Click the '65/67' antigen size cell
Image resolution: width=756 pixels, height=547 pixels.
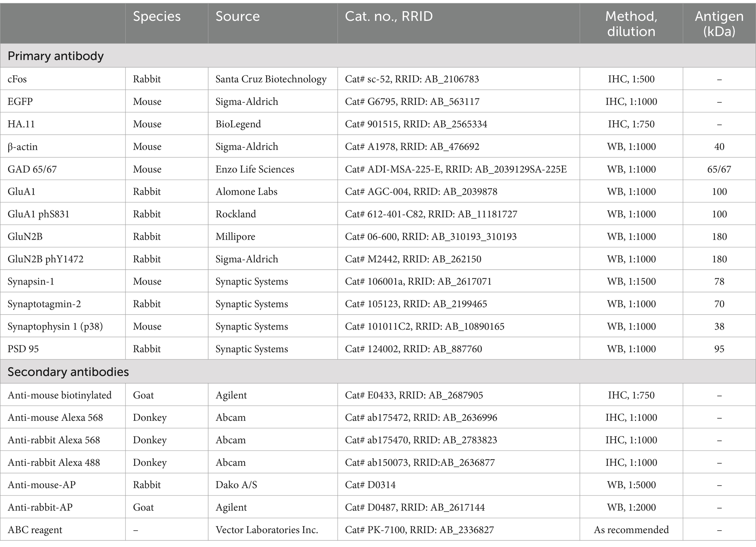tap(719, 169)
